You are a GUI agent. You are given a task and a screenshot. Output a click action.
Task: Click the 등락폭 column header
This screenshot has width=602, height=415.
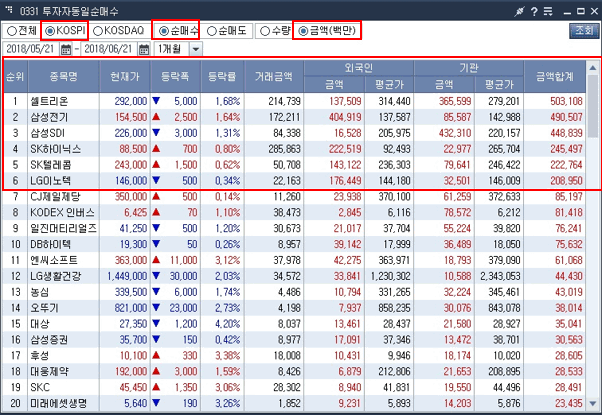pos(175,76)
